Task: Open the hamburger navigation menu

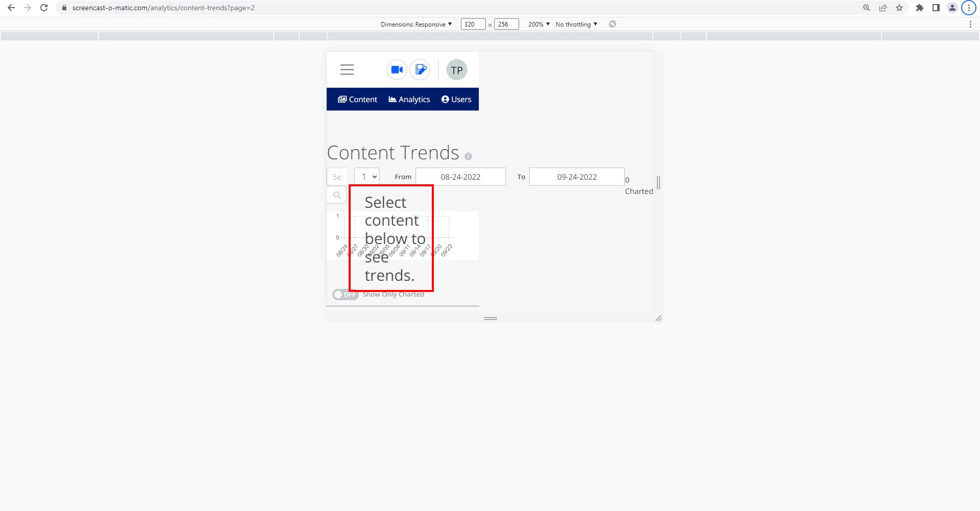Action: (x=347, y=69)
